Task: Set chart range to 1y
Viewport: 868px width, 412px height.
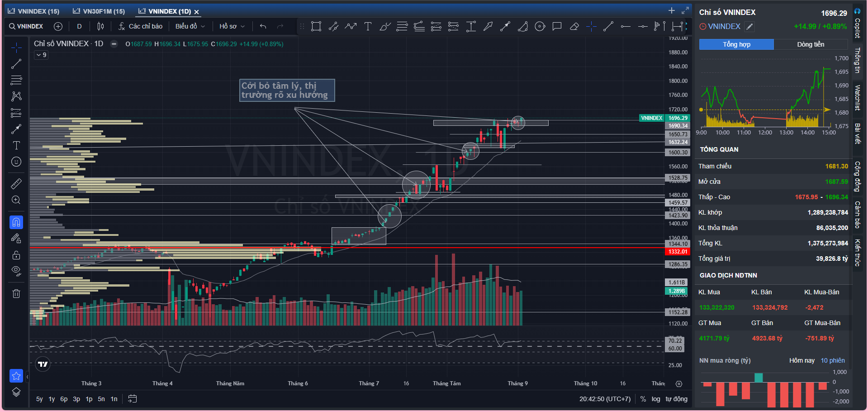Action: [x=52, y=399]
